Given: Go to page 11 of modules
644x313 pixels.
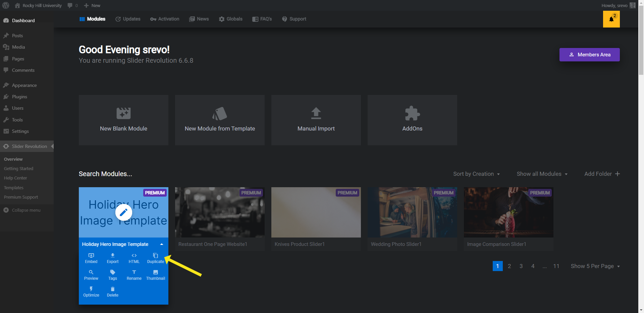Looking at the screenshot, I should pos(556,266).
